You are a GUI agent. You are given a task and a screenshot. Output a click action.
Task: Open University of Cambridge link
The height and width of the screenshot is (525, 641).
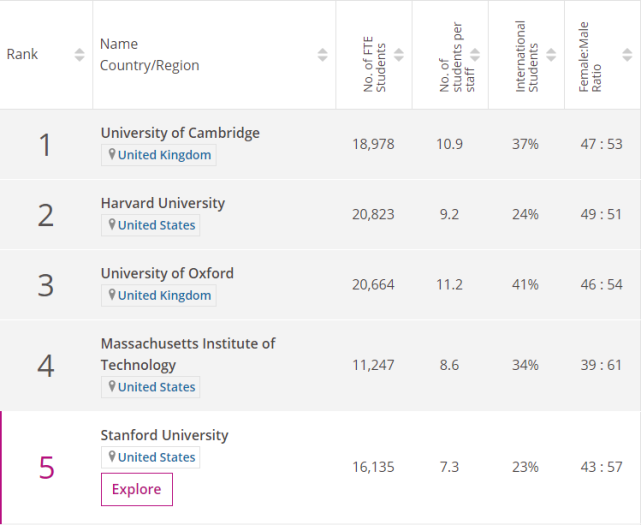(180, 133)
